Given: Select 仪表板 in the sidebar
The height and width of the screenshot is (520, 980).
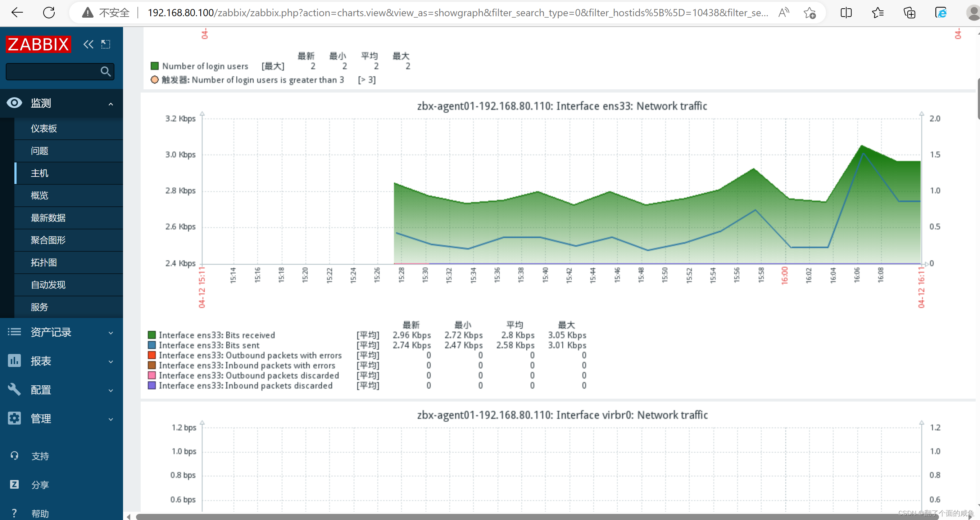Looking at the screenshot, I should click(44, 128).
